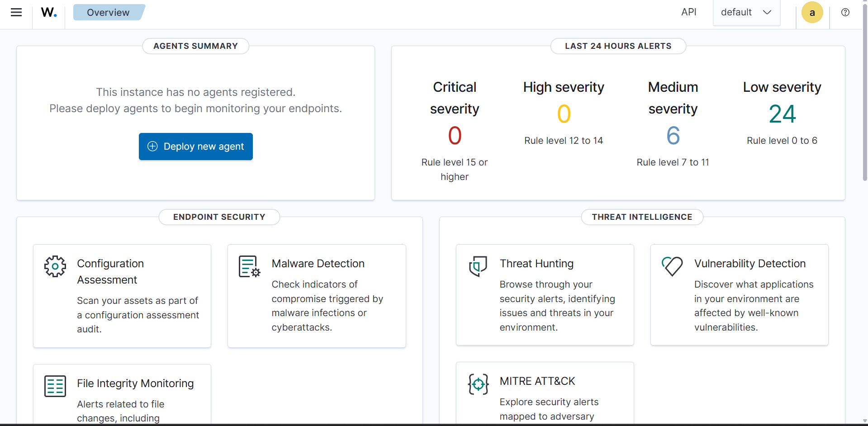Open the Medium severity alert count 6
The height and width of the screenshot is (426, 868).
(x=673, y=135)
